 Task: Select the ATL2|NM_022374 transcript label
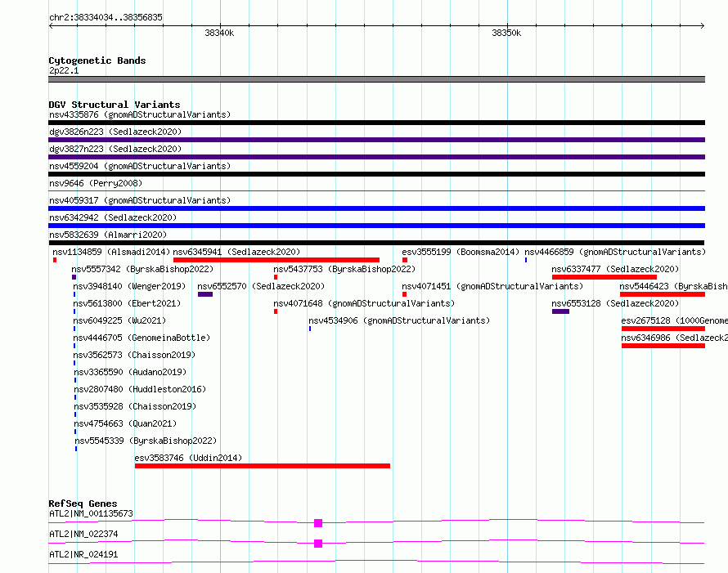point(83,534)
